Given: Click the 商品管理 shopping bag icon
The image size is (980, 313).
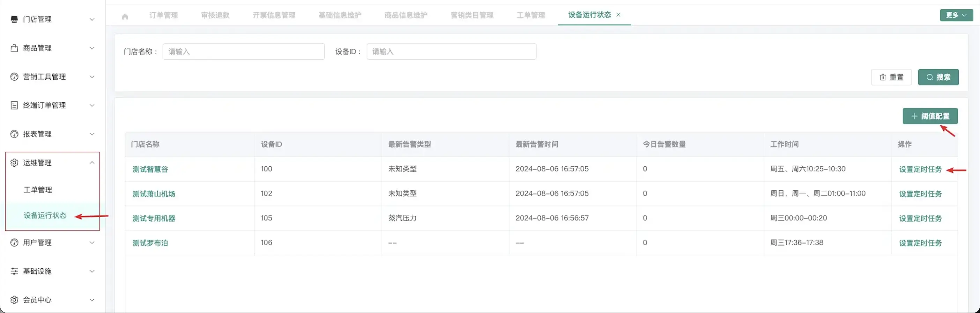Looking at the screenshot, I should (14, 48).
